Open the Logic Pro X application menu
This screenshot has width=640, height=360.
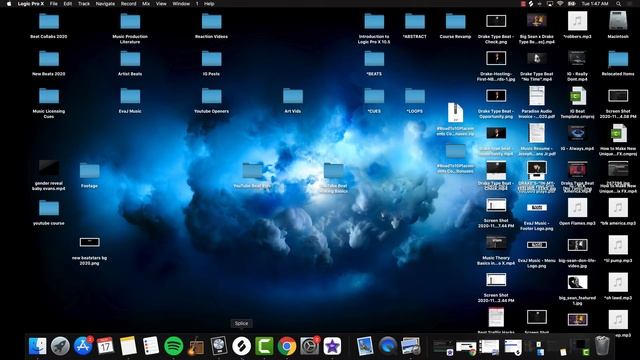pos(31,4)
